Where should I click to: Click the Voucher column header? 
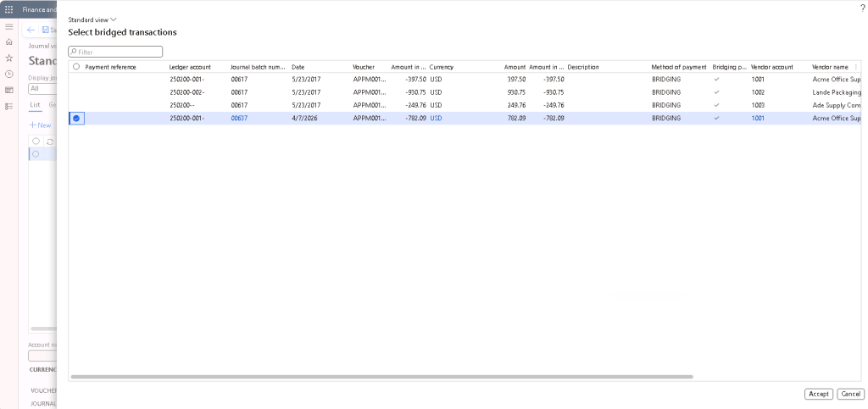pyautogui.click(x=364, y=67)
